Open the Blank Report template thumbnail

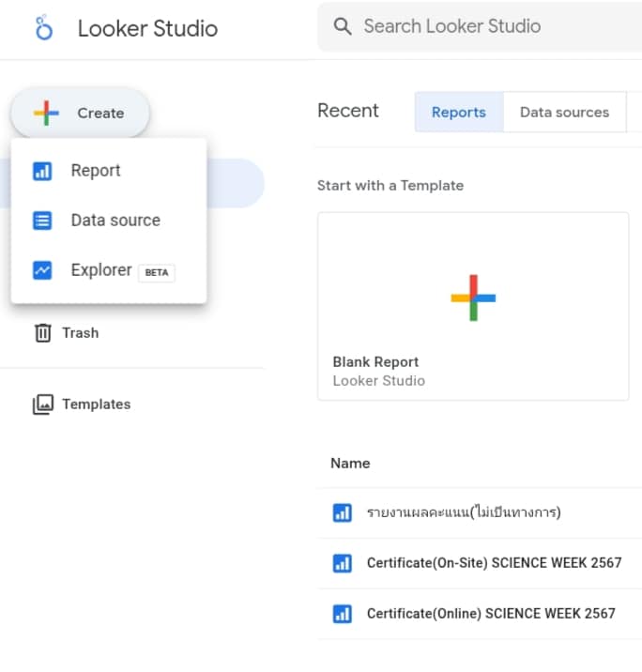coord(473,297)
